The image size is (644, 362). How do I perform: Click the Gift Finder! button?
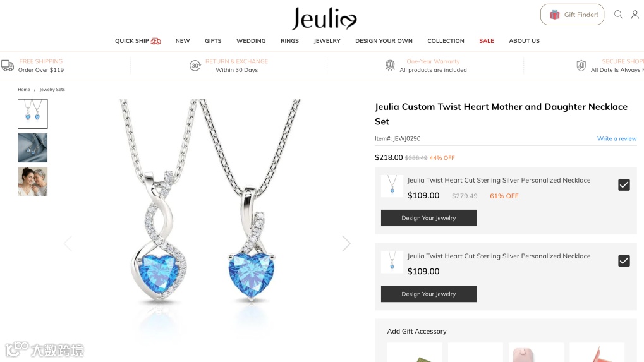(x=572, y=15)
